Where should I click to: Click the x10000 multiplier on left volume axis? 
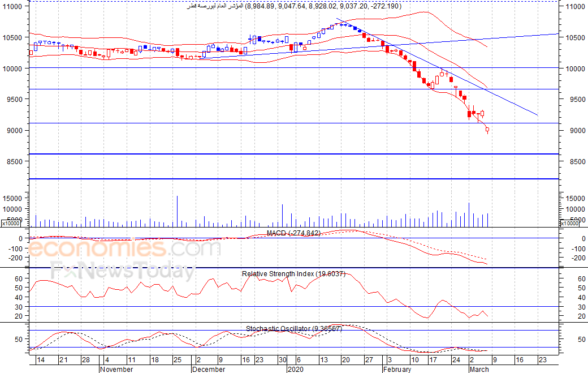pos(11,224)
